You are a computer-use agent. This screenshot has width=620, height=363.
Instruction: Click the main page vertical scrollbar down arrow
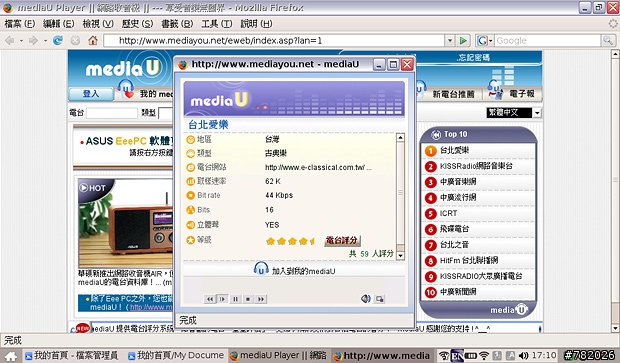pyautogui.click(x=615, y=328)
